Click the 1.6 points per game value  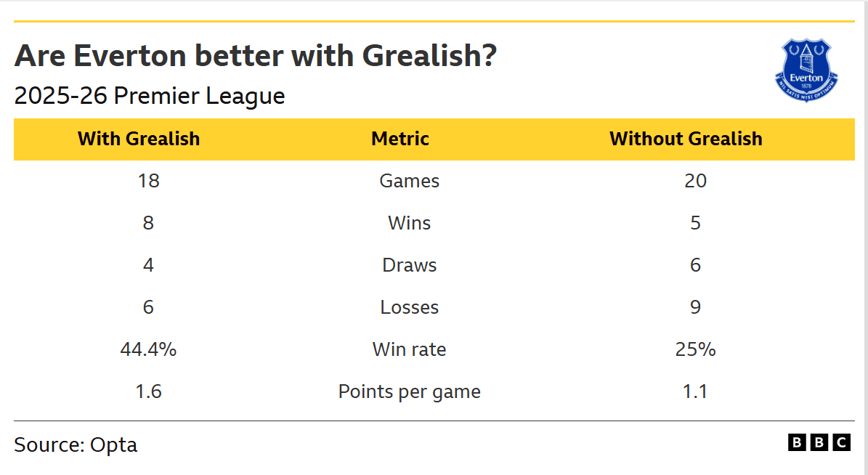(148, 391)
